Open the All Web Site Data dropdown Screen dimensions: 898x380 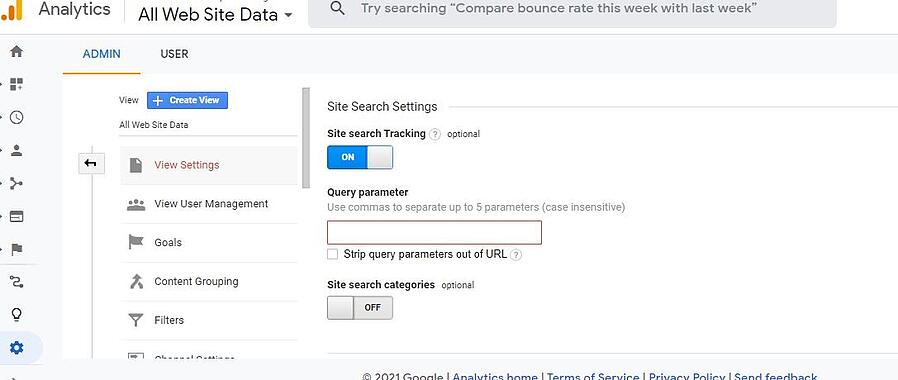(x=215, y=14)
